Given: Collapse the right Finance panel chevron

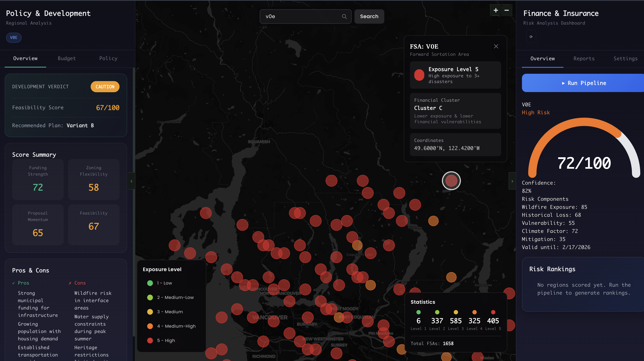Looking at the screenshot, I should [512, 181].
